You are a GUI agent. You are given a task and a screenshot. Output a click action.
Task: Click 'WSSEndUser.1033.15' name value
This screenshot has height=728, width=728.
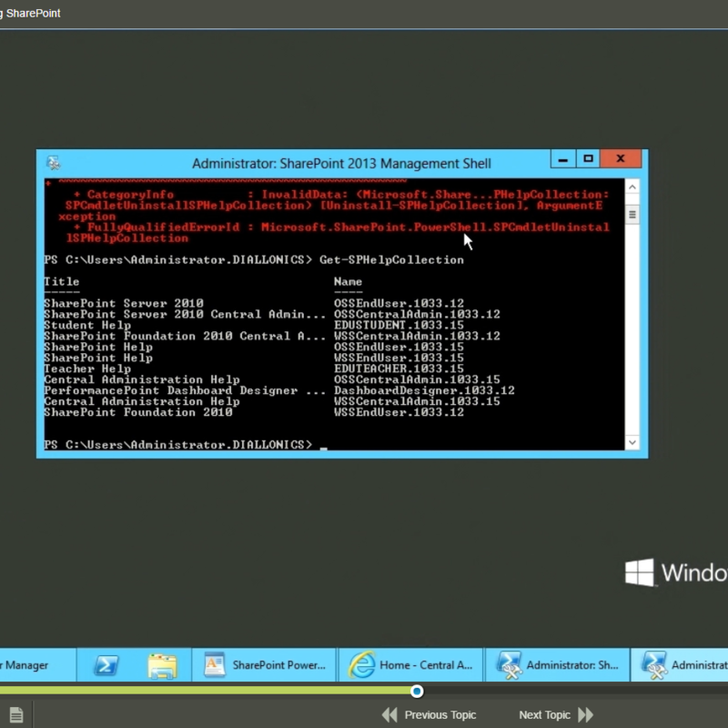pyautogui.click(x=399, y=358)
